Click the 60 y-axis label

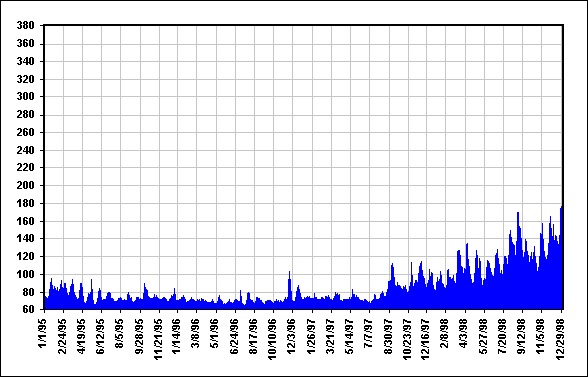pos(28,309)
